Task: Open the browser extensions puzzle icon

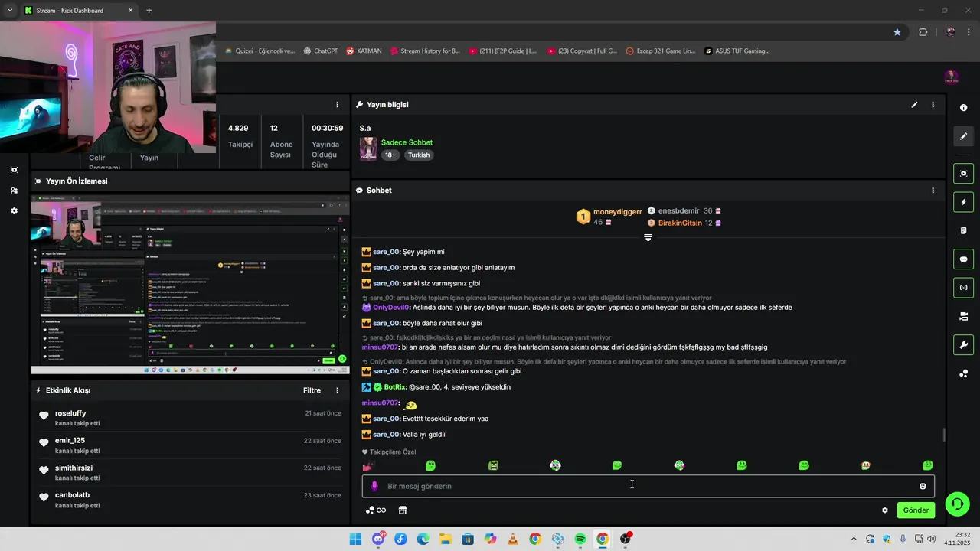Action: click(923, 32)
